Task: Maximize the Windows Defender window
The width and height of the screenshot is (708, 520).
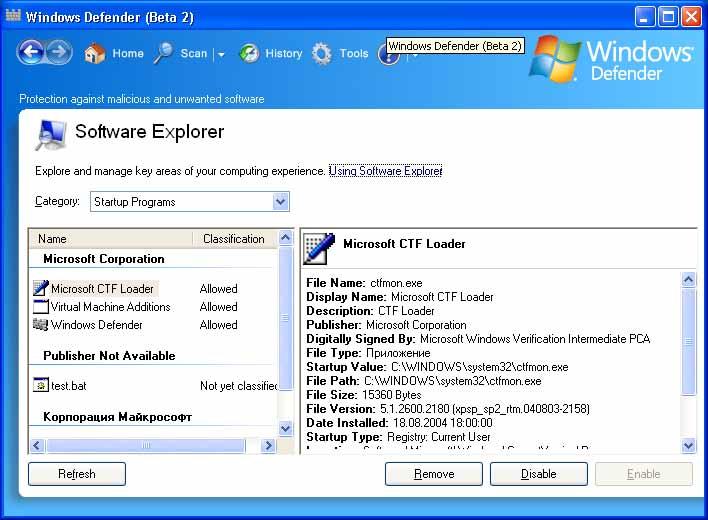Action: coord(667,17)
